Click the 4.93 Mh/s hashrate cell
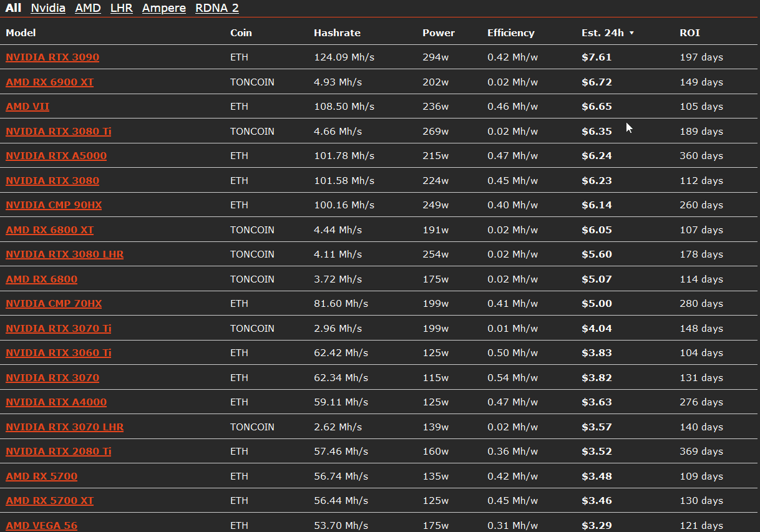 click(x=338, y=82)
